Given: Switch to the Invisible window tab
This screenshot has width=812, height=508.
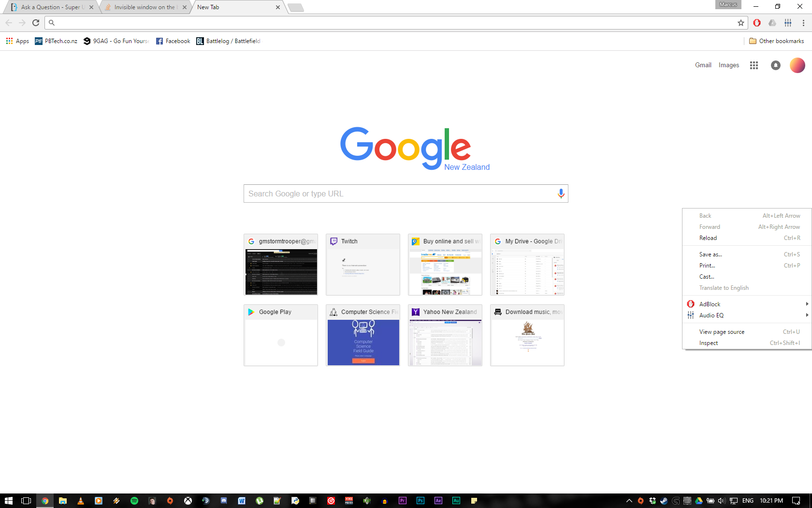Looking at the screenshot, I should [142, 7].
